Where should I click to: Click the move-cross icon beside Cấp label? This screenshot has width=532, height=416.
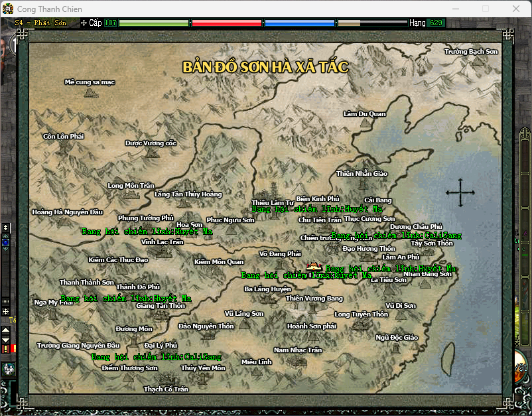(x=84, y=23)
